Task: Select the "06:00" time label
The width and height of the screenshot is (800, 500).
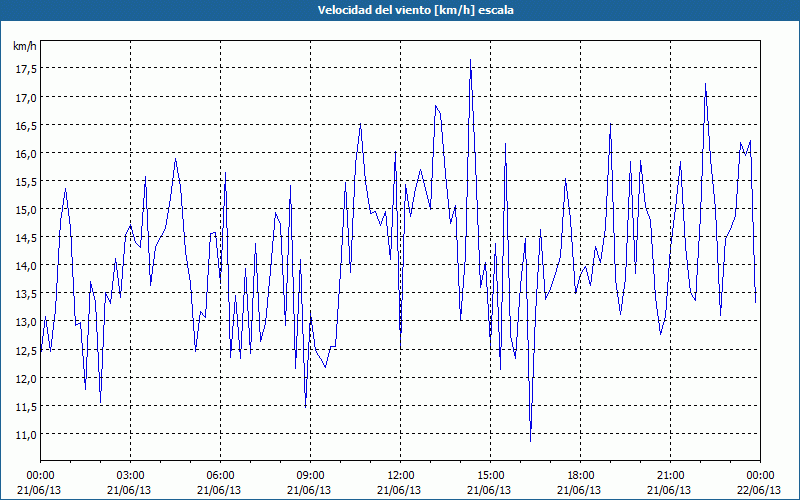Action: (x=220, y=476)
